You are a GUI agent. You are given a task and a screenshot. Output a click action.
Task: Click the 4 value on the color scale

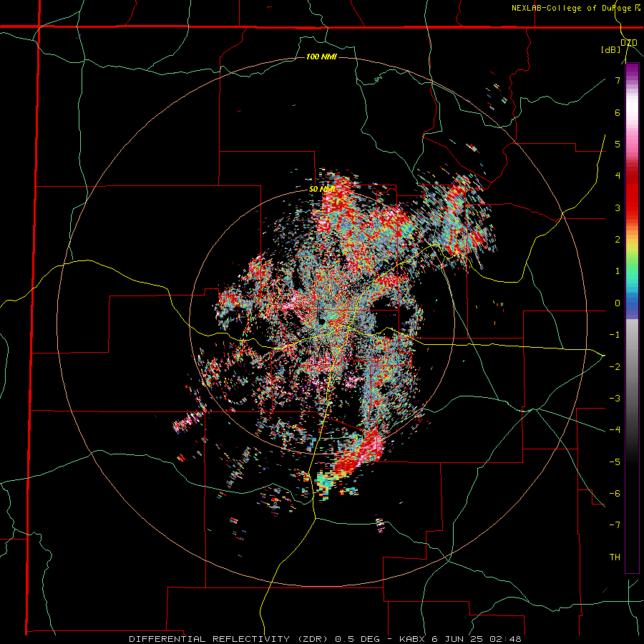[618, 176]
